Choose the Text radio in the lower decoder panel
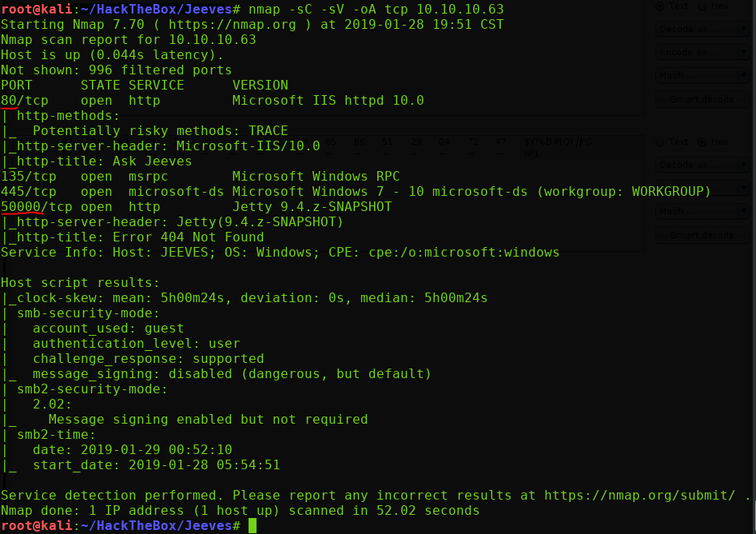 point(660,142)
